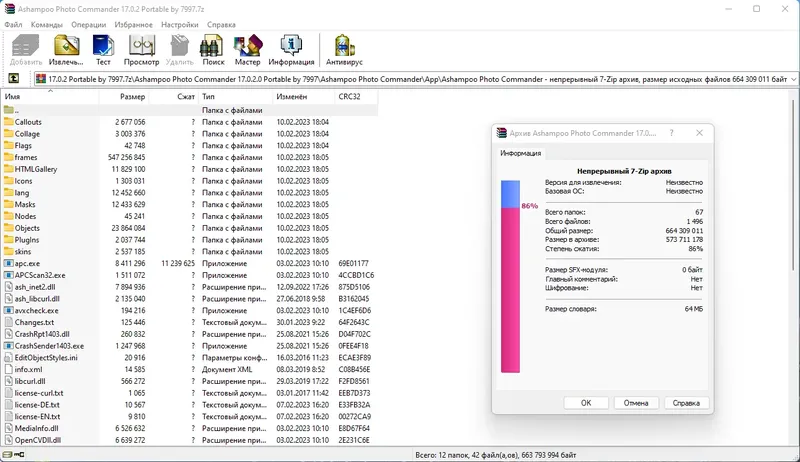Screen dimensions: 800x462
Task: Sort by the Изменён column header
Action: click(x=304, y=96)
